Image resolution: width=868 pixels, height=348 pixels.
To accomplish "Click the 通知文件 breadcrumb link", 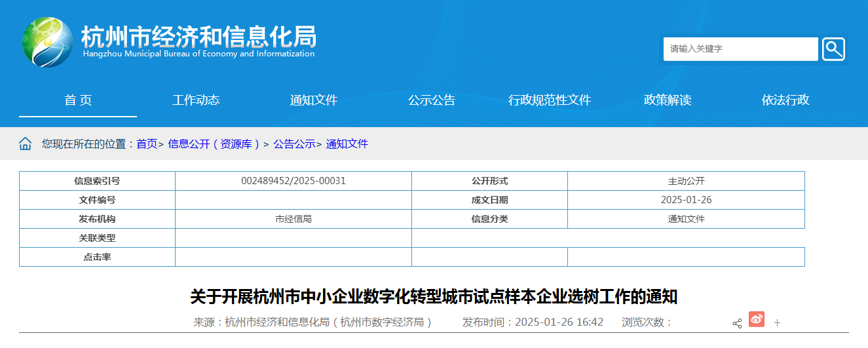I will (x=347, y=144).
